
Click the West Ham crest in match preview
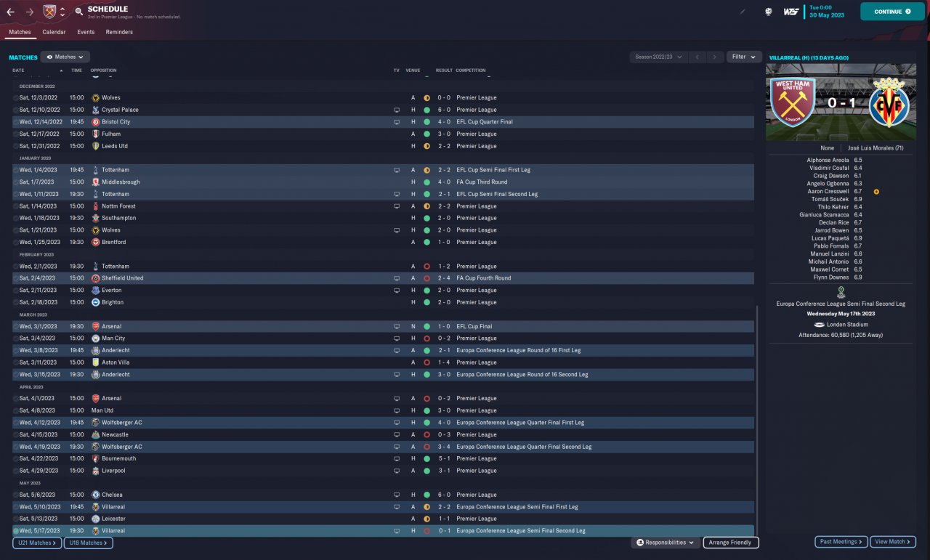click(x=793, y=102)
